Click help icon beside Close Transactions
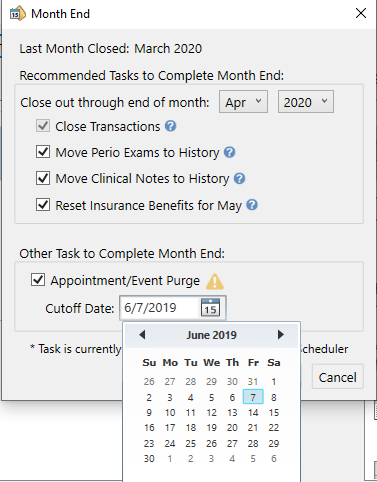The height and width of the screenshot is (482, 377). [170, 126]
